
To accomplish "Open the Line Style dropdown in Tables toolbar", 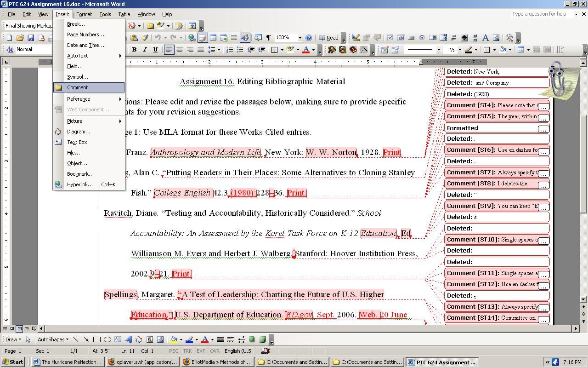I will (x=439, y=50).
